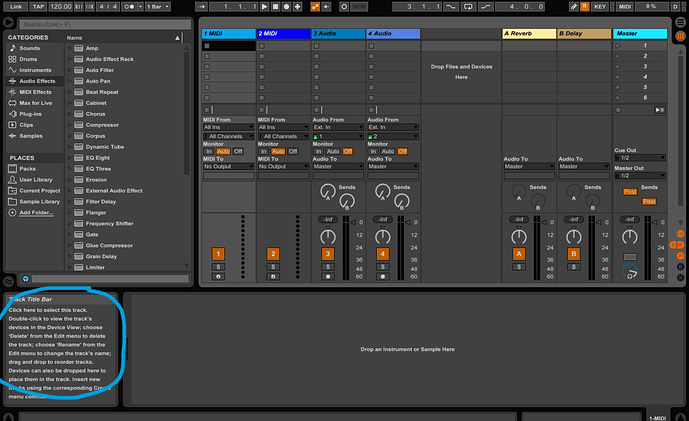Screen dimensions: 689x421
Task: Toggle the Follow arrow button
Action: [x=201, y=7]
